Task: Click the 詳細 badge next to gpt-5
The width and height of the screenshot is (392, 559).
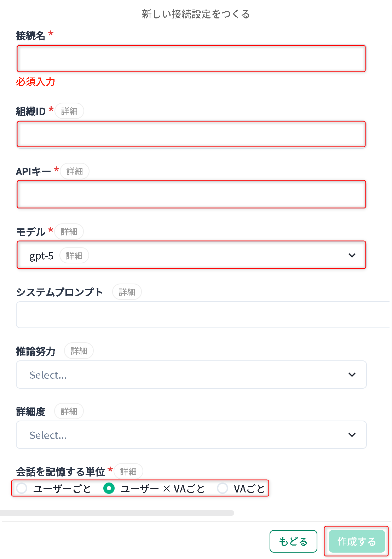Action: point(74,256)
